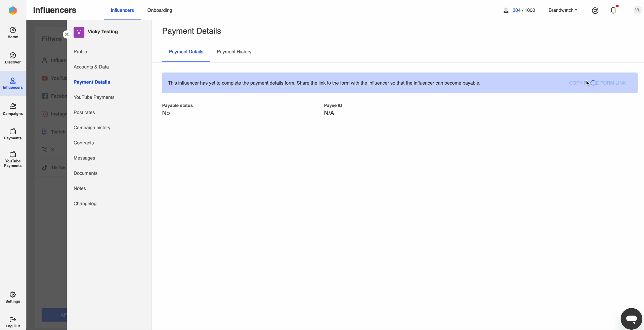This screenshot has height=330, width=644.
Task: Open the Contracts section for Vicky Testing
Action: coord(83,143)
